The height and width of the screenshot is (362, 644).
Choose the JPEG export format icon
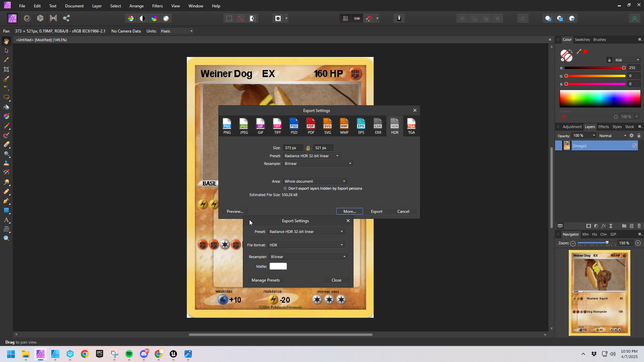tap(244, 126)
